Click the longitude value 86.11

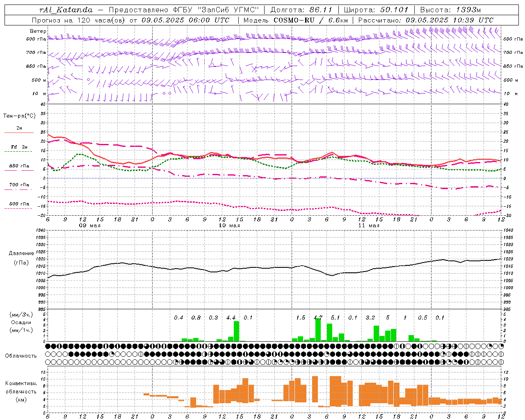tap(321, 10)
